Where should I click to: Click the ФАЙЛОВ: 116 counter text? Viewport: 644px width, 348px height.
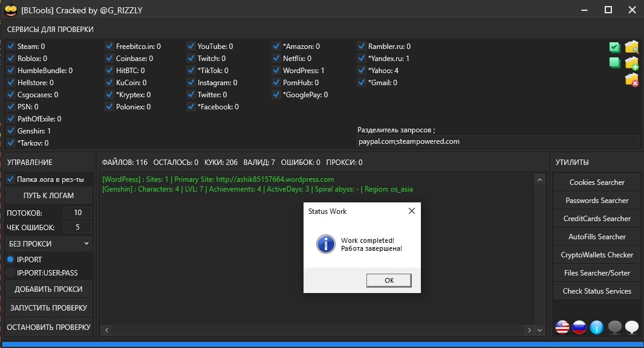(x=125, y=163)
